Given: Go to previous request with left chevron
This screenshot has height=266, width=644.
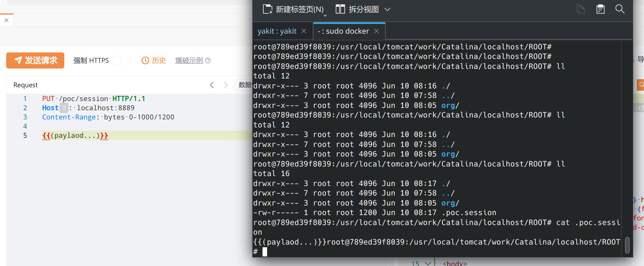Looking at the screenshot, I should 212,85.
